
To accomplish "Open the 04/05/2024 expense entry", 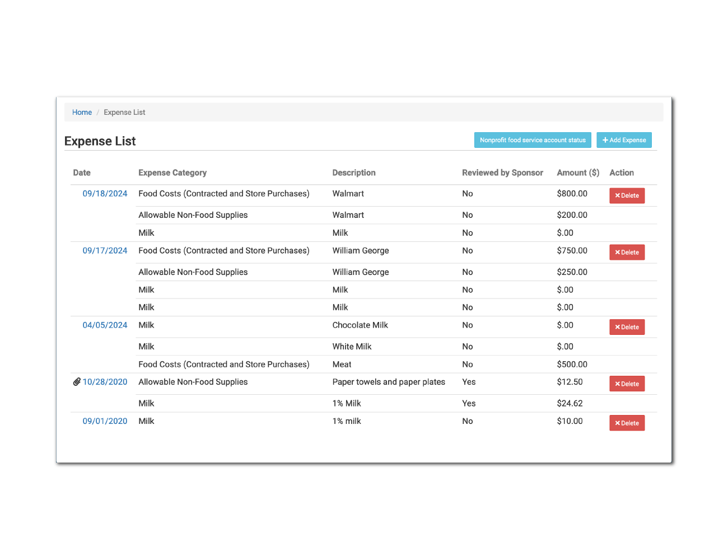I will [x=105, y=325].
